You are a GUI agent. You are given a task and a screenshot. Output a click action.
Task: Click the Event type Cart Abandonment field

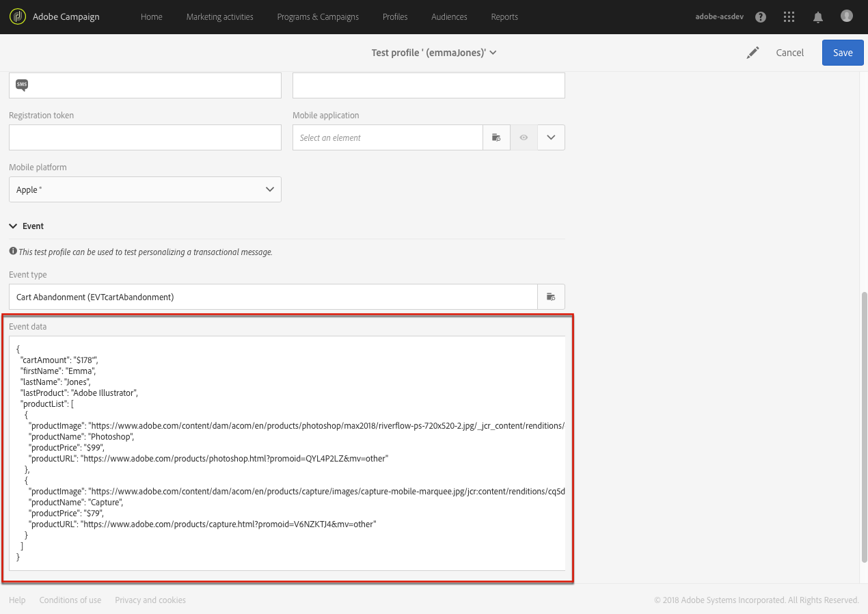coord(273,297)
